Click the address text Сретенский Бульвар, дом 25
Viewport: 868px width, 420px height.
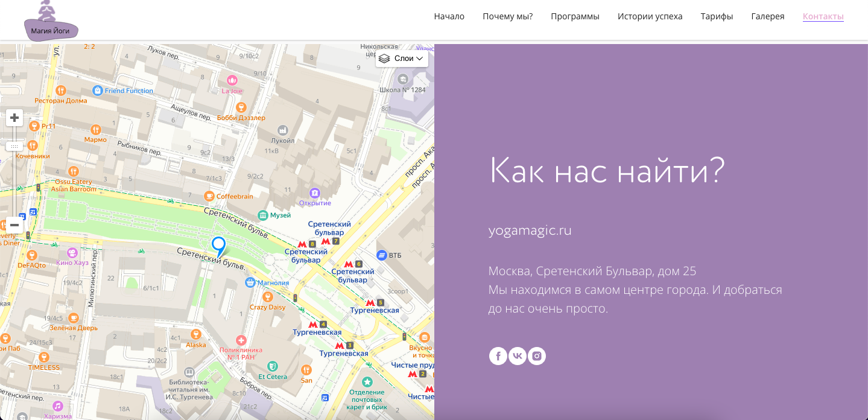coord(616,271)
